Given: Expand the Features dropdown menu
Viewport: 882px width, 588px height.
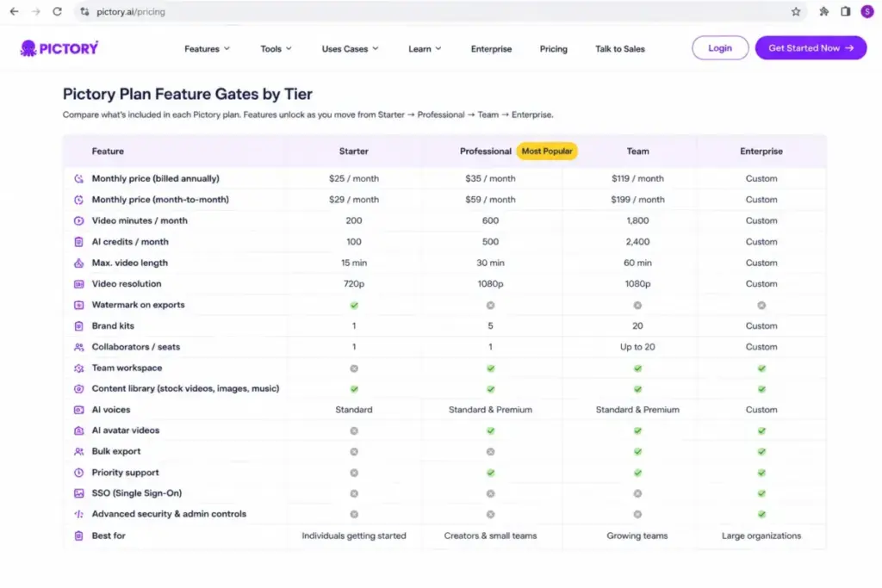Looking at the screenshot, I should 207,49.
